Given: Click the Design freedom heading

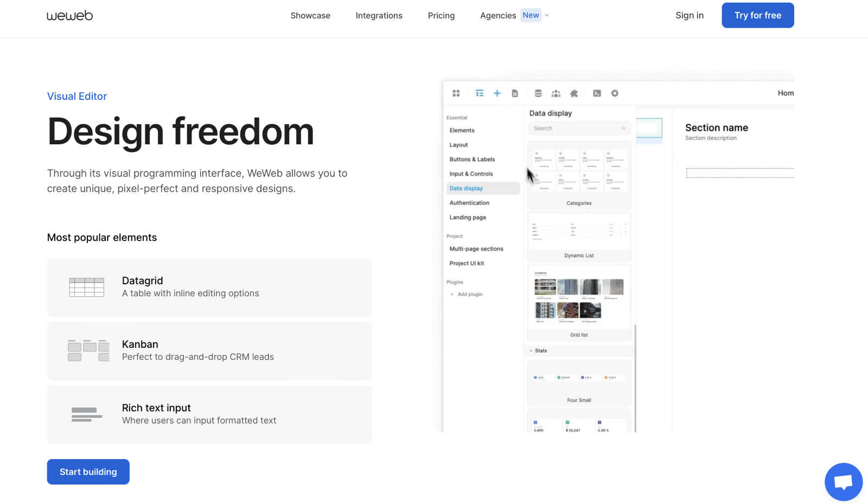Looking at the screenshot, I should coord(181,132).
